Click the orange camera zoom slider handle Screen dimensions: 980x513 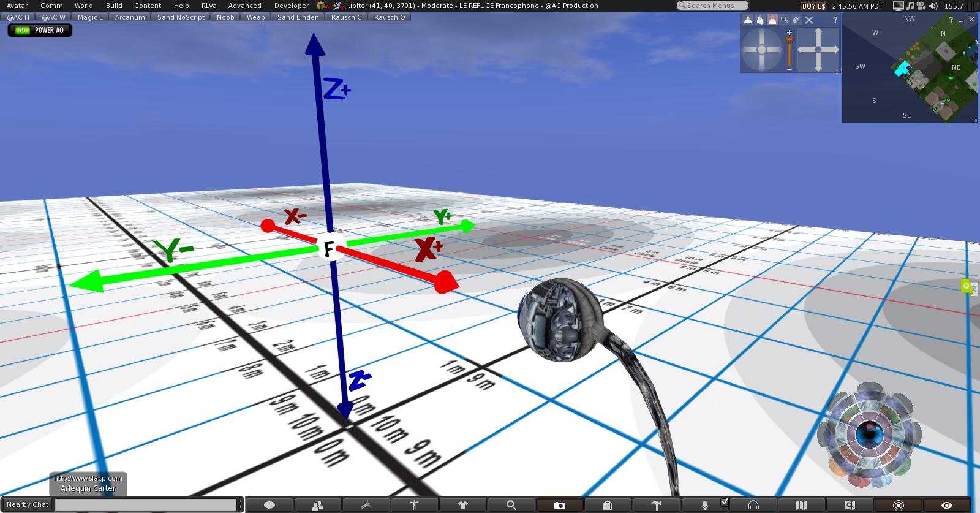pyautogui.click(x=790, y=39)
